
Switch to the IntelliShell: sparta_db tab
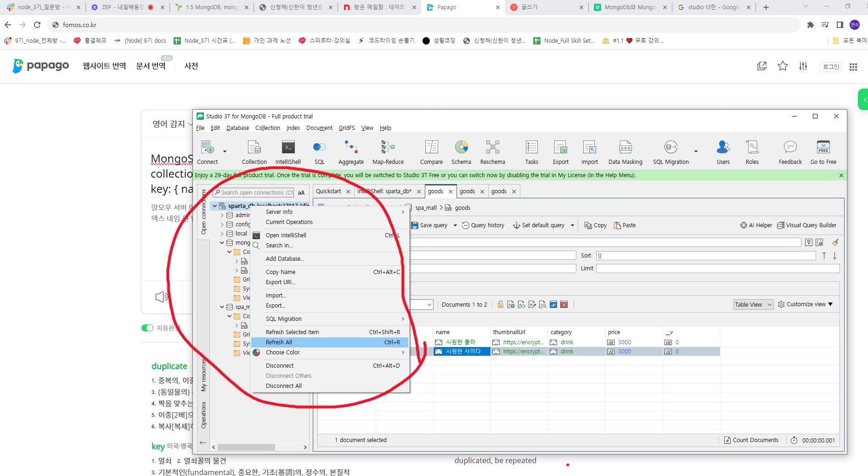384,191
